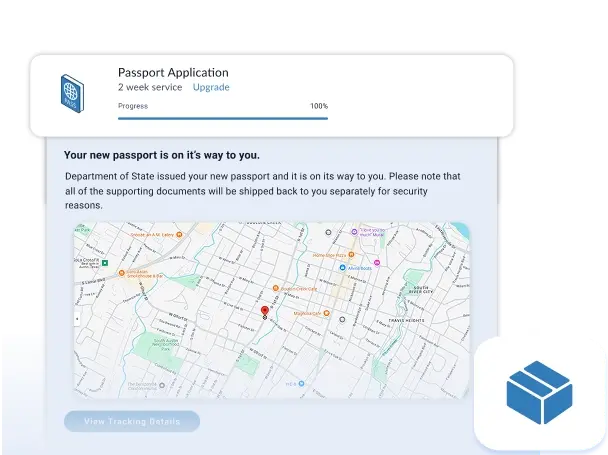Click the Upgrade link

pos(211,88)
